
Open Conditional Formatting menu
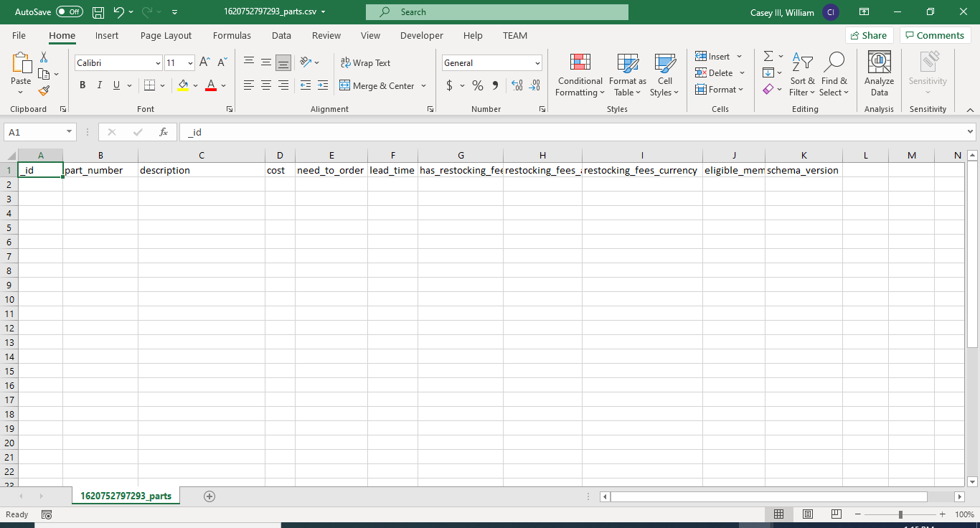(580, 74)
